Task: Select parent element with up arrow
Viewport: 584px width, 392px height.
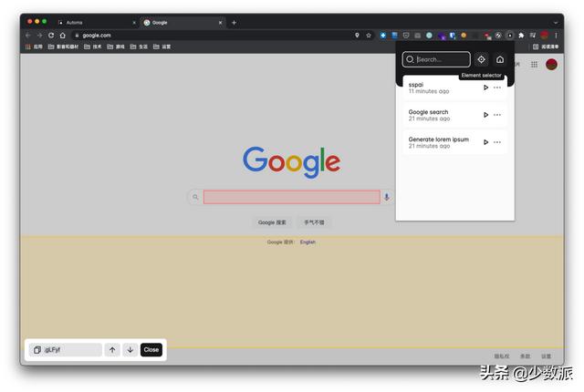Action: pyautogui.click(x=112, y=350)
